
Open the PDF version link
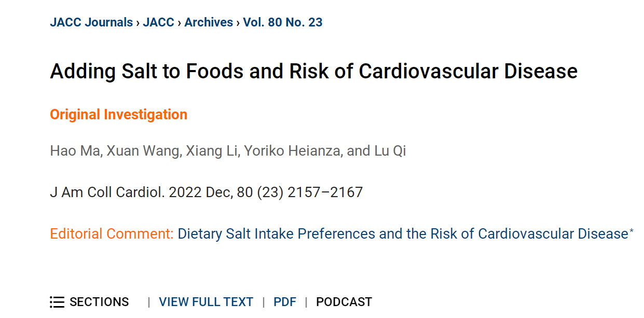(285, 302)
